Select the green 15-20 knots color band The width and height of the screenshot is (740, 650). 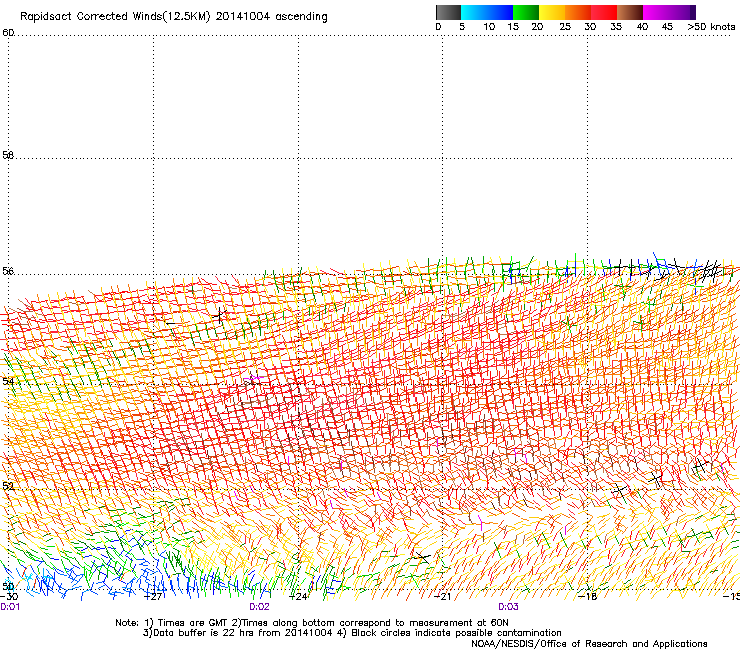click(526, 12)
